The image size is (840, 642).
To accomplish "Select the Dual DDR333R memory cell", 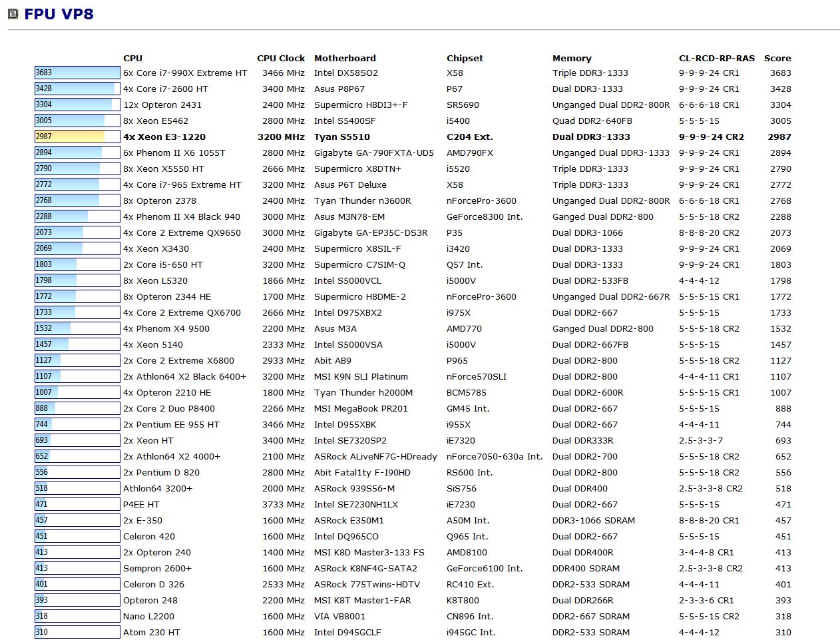I will click(583, 440).
